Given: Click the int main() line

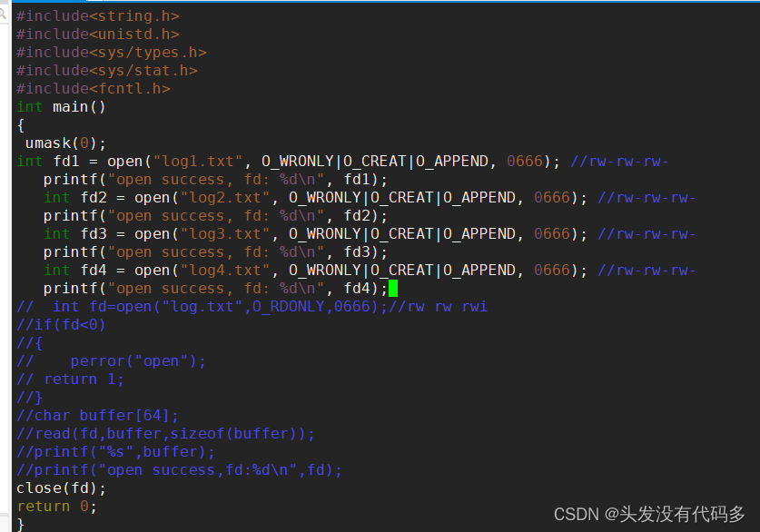Looking at the screenshot, I should [x=61, y=106].
